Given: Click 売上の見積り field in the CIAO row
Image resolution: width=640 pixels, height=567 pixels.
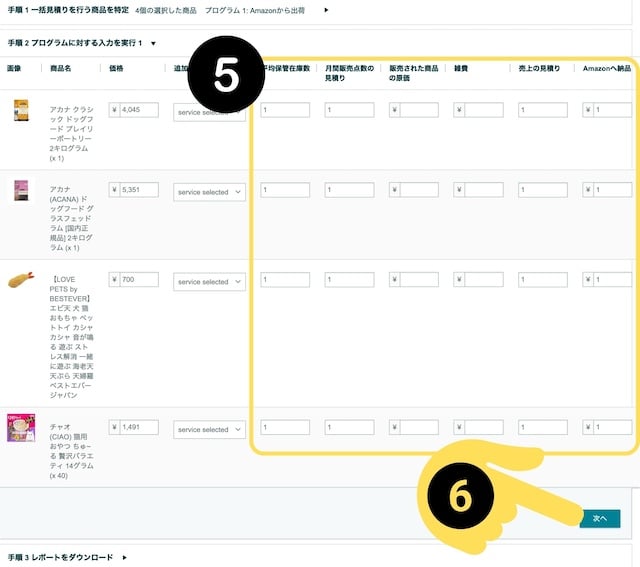Looking at the screenshot, I should tap(543, 427).
